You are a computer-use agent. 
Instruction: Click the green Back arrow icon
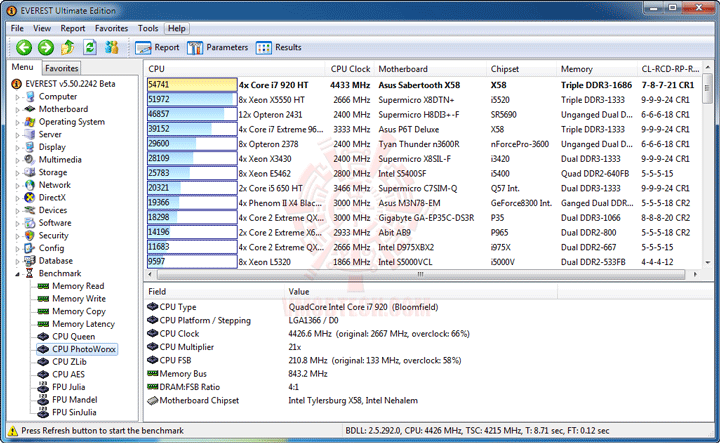24,47
